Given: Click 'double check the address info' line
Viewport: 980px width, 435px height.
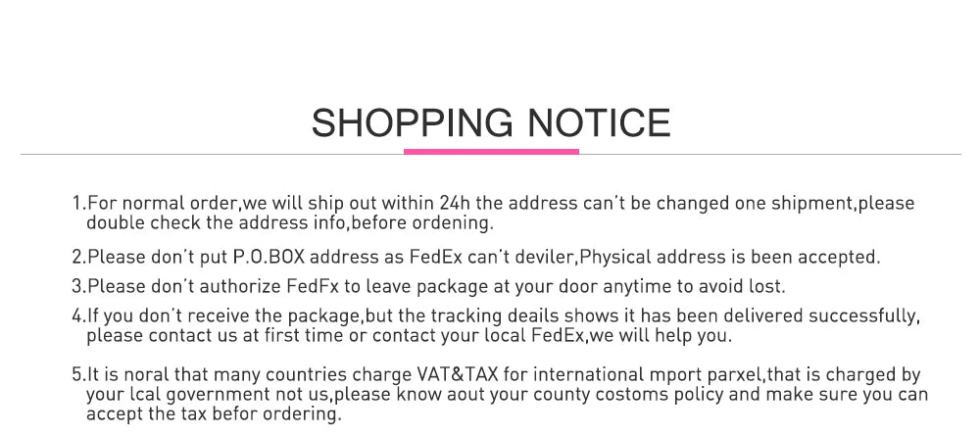Looking at the screenshot, I should tap(290, 222).
